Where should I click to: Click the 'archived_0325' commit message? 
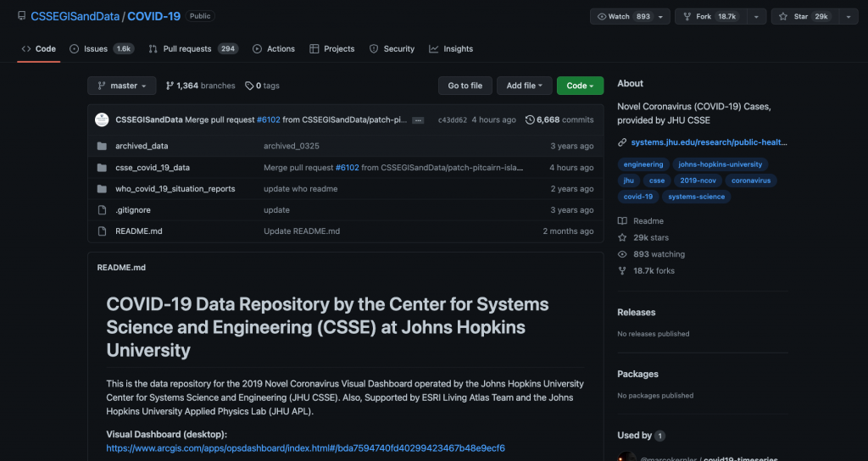click(292, 146)
